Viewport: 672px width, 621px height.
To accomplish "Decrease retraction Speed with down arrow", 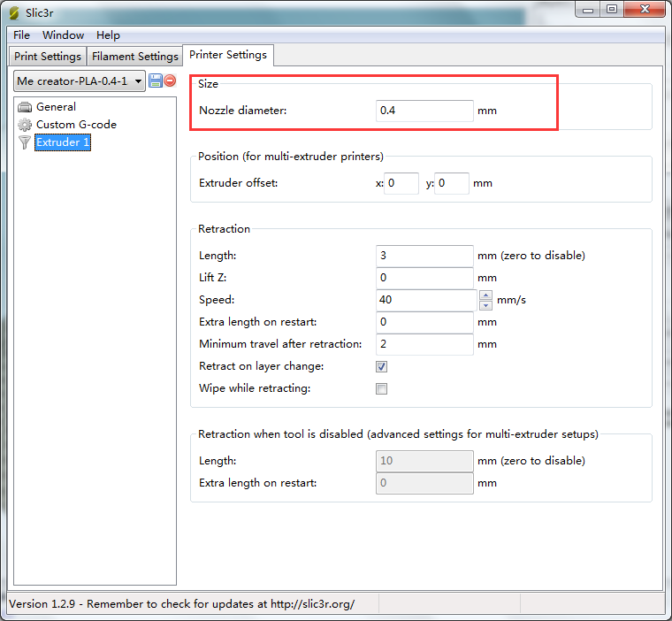I will tap(485, 305).
